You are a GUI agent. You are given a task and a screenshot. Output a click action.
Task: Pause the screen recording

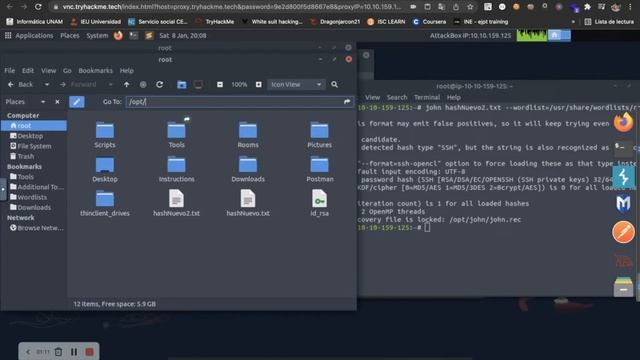click(74, 351)
